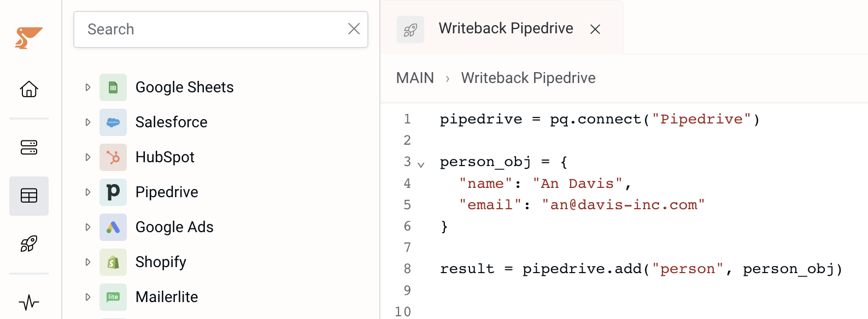Click line number 1 in gutter
Viewport: 868px width, 319px height.
point(407,119)
